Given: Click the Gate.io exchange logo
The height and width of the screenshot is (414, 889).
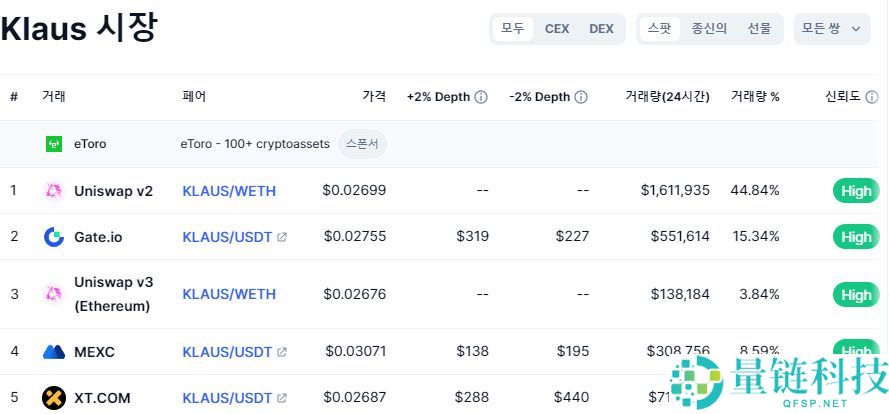Looking at the screenshot, I should pos(54,237).
